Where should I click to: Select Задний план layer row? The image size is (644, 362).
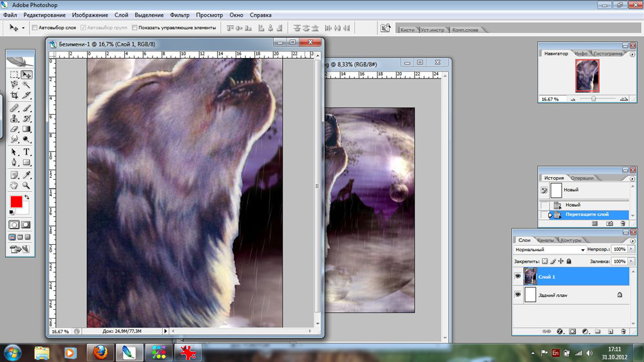571,295
